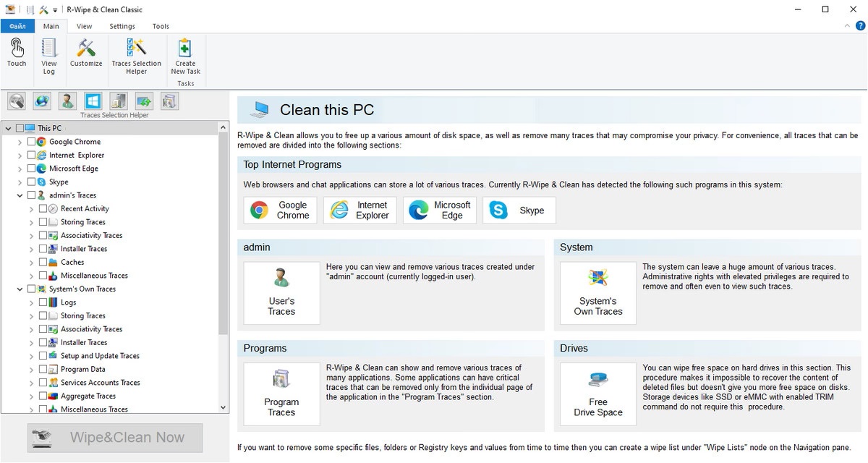Click the tree scrollbar down arrow
This screenshot has height=463, width=868.
[x=223, y=408]
